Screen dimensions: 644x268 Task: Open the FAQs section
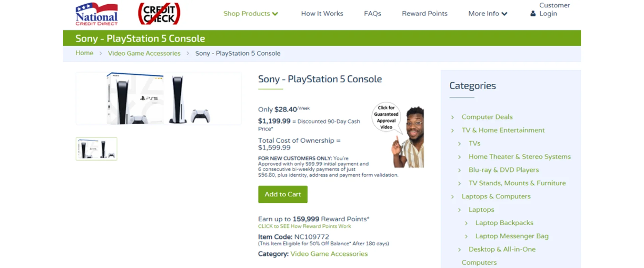click(x=372, y=13)
